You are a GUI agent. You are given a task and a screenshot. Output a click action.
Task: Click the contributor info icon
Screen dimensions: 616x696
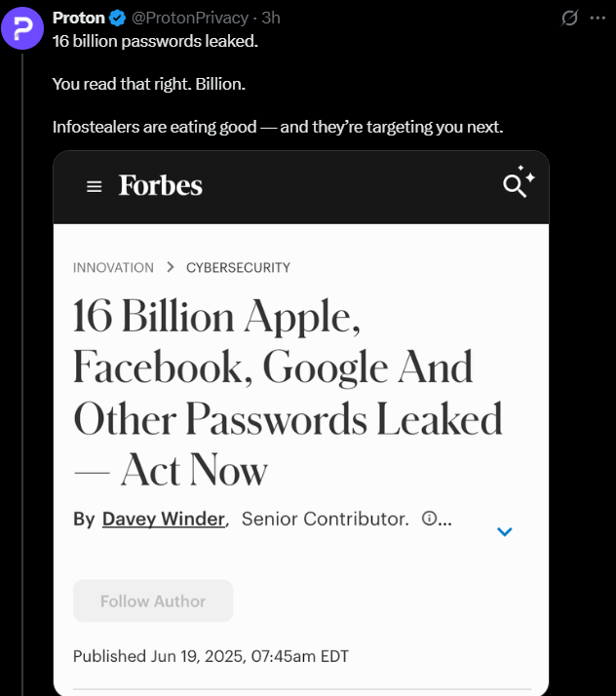pos(429,518)
